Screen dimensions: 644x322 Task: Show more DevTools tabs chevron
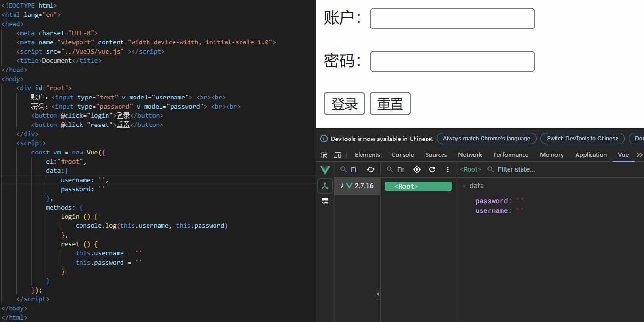pos(639,155)
